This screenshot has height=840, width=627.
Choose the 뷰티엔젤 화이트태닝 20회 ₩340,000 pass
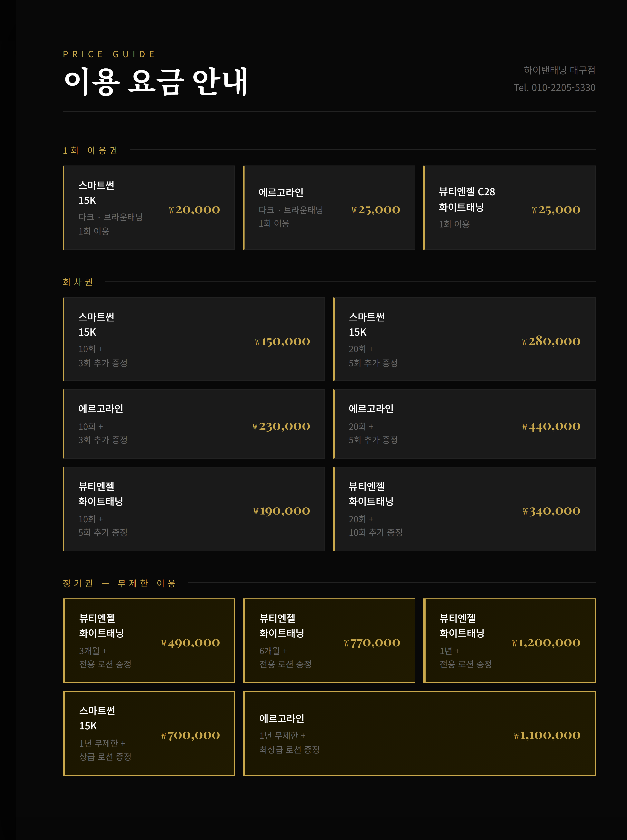pyautogui.click(x=464, y=509)
